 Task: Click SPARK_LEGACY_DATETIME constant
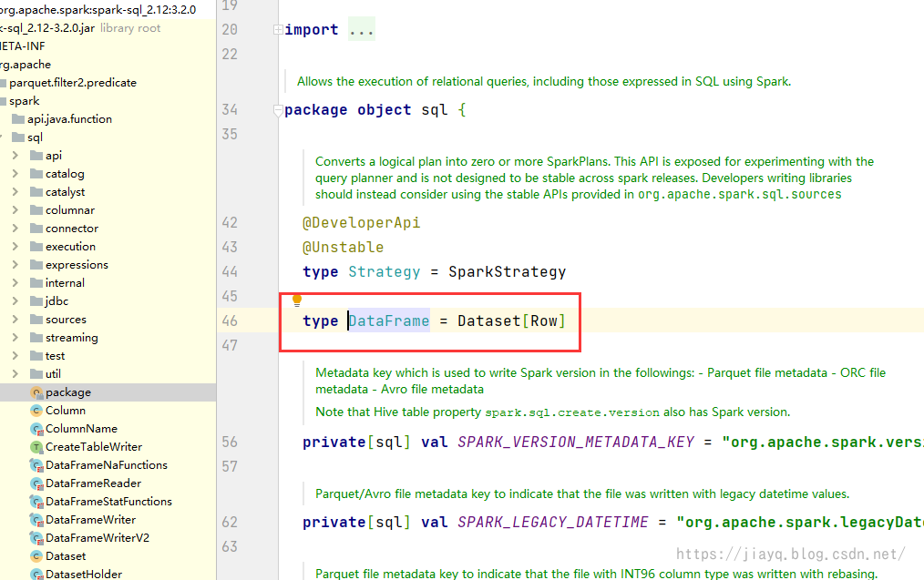click(553, 523)
